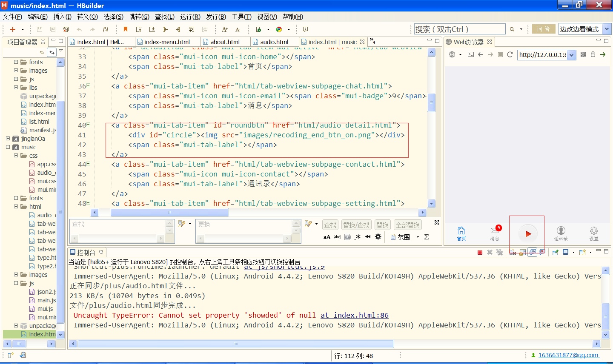
Task: Click the red play button in the preview
Action: tap(528, 233)
